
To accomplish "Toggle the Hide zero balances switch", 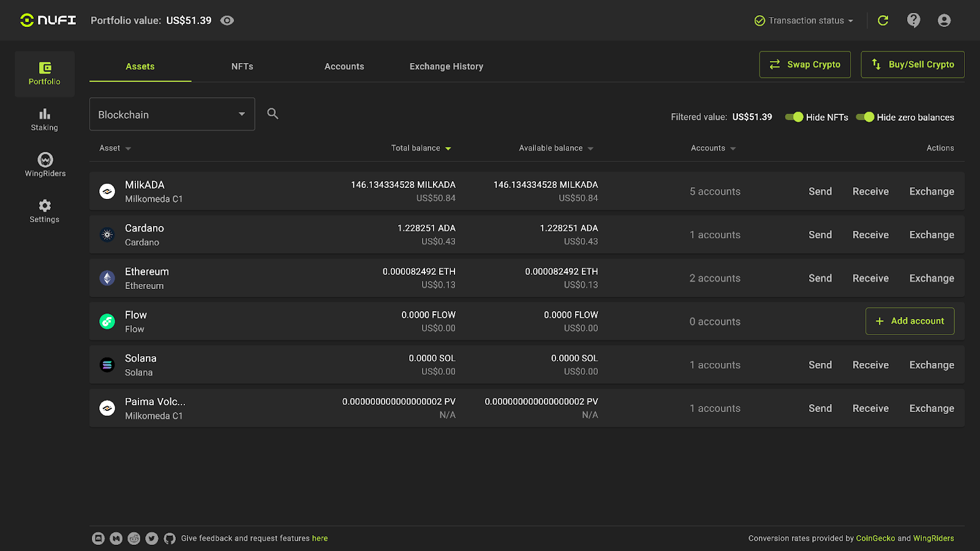I will pyautogui.click(x=865, y=117).
